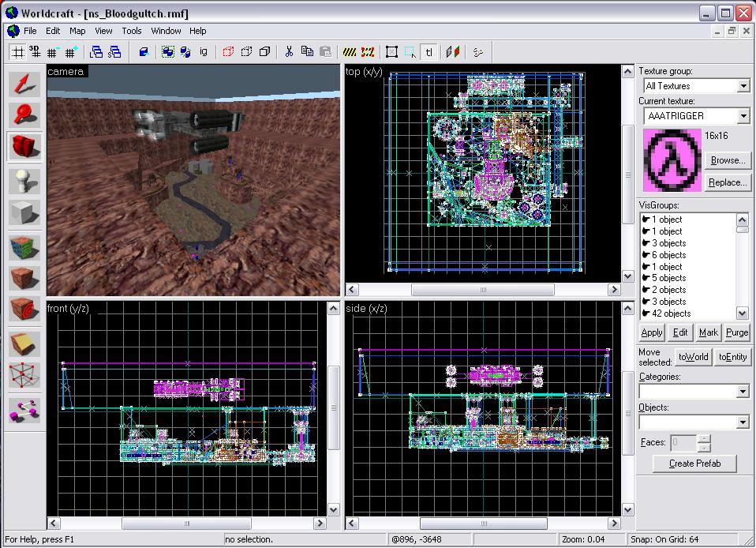Click the Purge VisGroups button

click(737, 332)
